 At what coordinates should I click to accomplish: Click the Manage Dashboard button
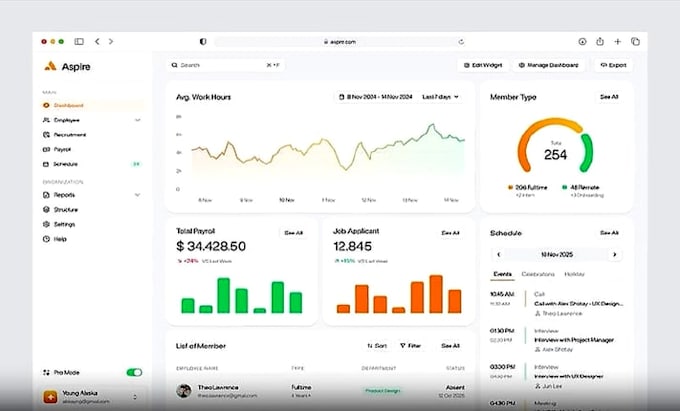click(x=549, y=65)
